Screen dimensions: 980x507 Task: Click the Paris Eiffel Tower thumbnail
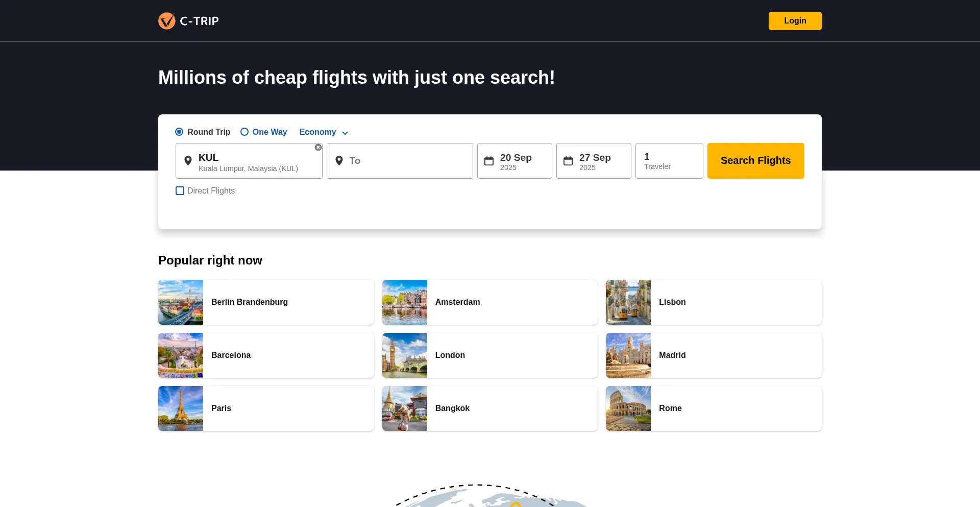[181, 408]
